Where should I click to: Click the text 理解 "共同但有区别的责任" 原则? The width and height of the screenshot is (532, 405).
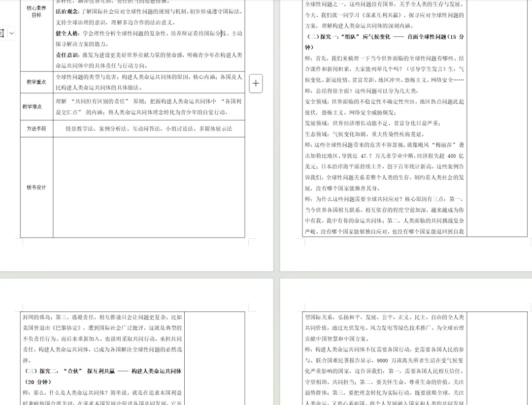point(100,101)
